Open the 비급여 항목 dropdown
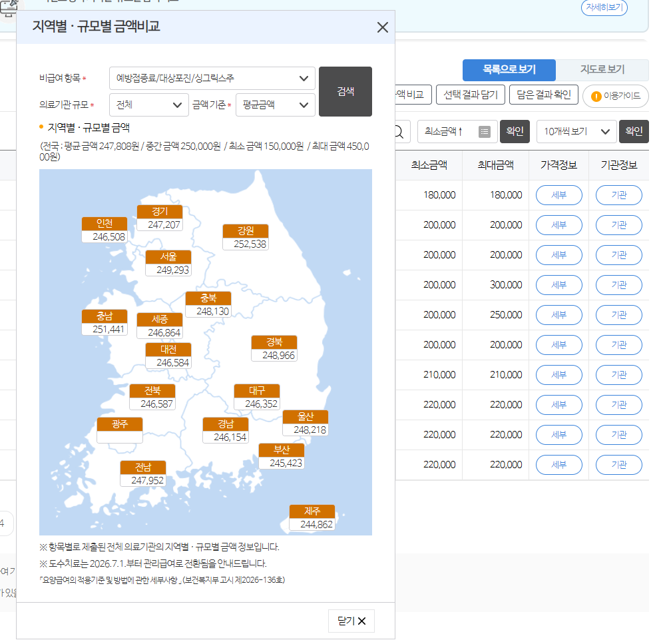Image resolution: width=661 pixels, height=644 pixels. (x=212, y=78)
